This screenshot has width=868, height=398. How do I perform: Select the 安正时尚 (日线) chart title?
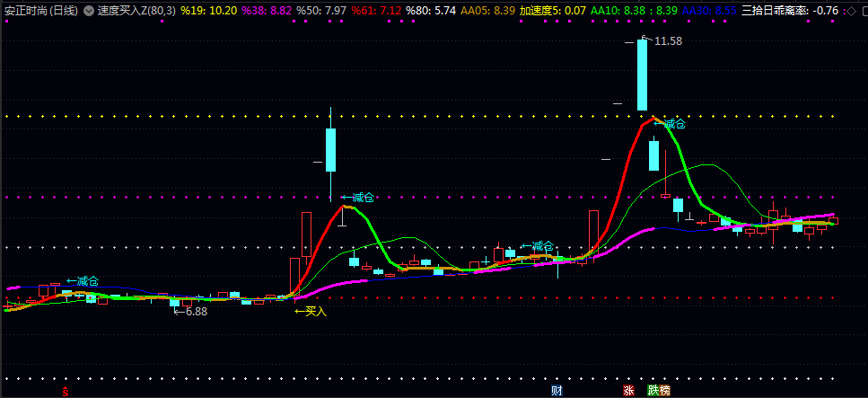(x=40, y=10)
